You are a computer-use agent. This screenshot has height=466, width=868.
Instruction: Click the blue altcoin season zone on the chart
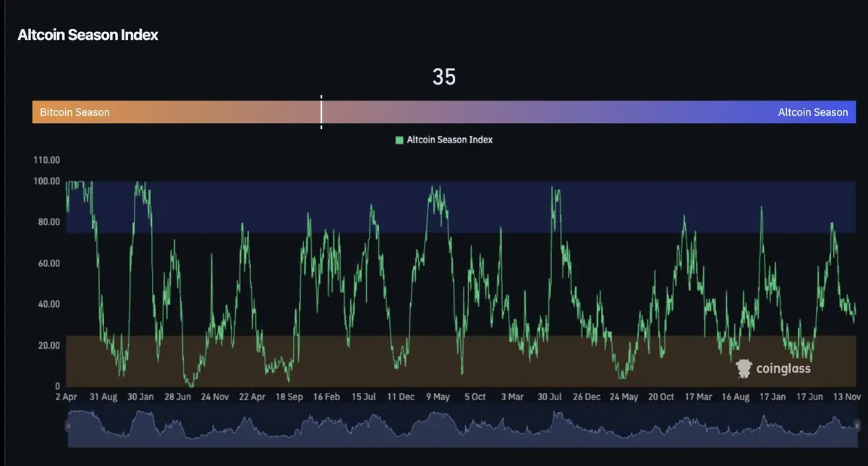(461, 206)
